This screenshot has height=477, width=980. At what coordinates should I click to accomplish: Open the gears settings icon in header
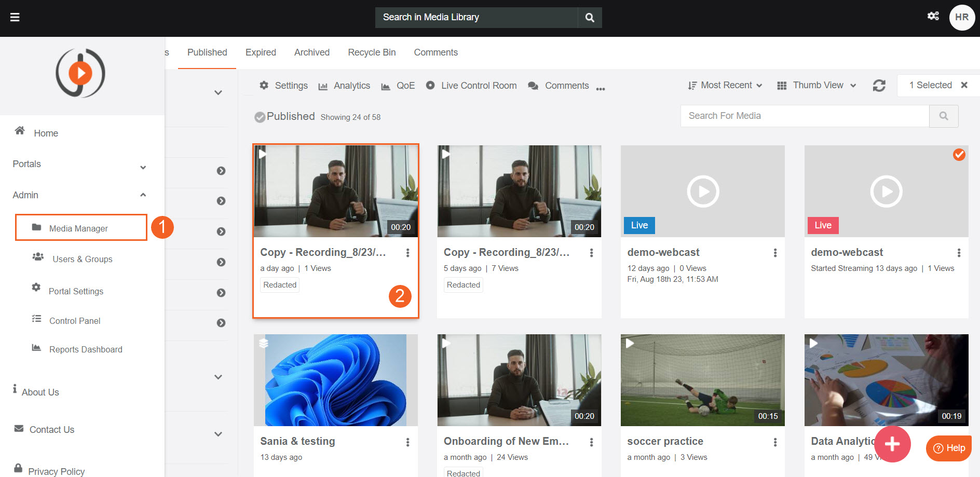click(x=933, y=16)
